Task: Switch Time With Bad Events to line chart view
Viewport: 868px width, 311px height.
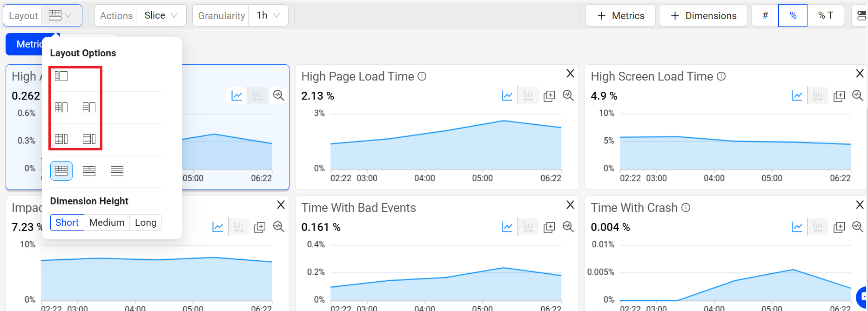Action: click(x=507, y=227)
